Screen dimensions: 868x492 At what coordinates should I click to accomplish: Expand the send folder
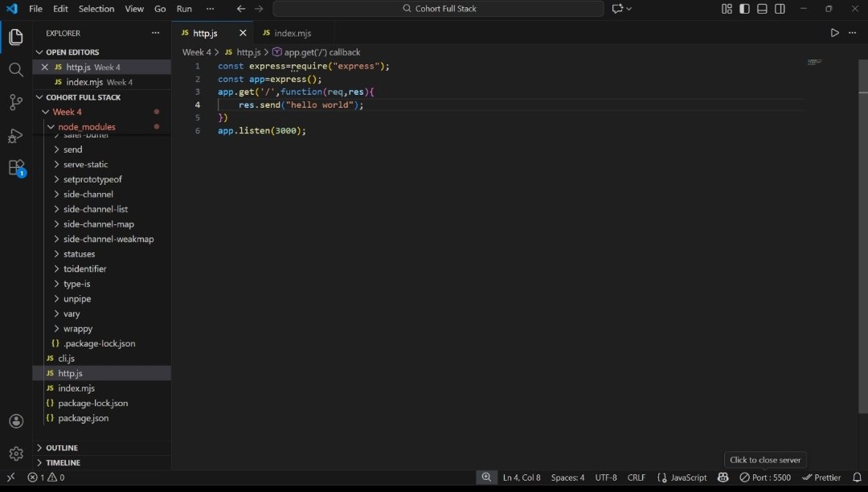(x=102, y=150)
